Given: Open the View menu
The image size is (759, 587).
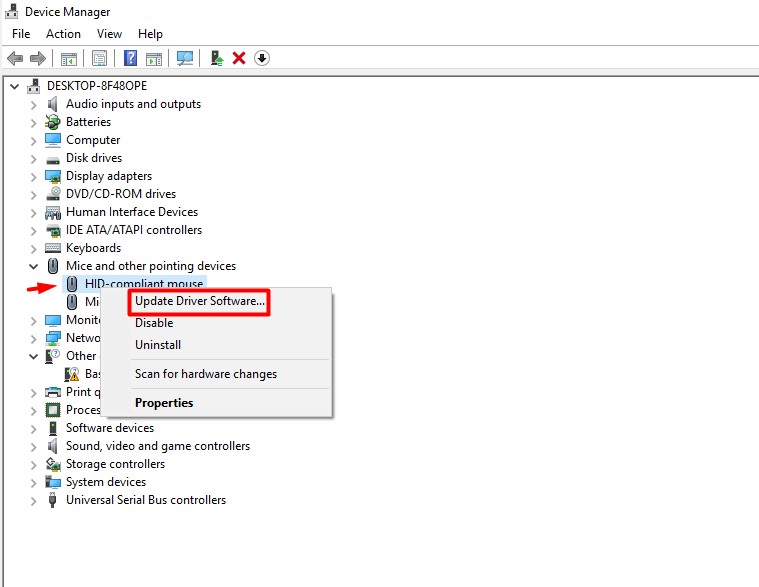Looking at the screenshot, I should 109,34.
